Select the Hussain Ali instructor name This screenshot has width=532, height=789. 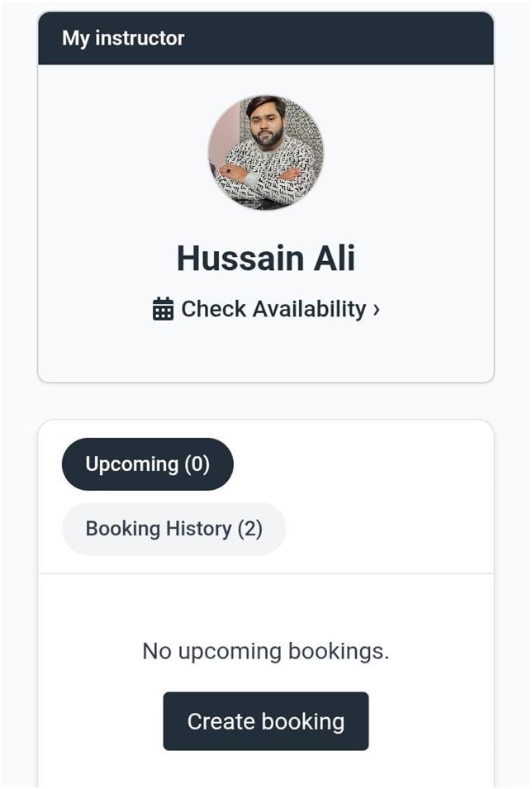pos(266,259)
